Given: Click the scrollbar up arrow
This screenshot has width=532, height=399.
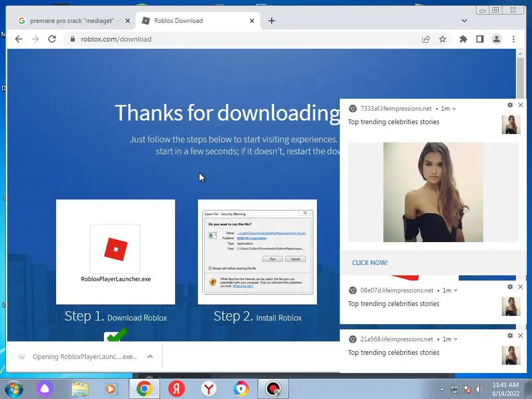Looking at the screenshot, I should coord(520,54).
